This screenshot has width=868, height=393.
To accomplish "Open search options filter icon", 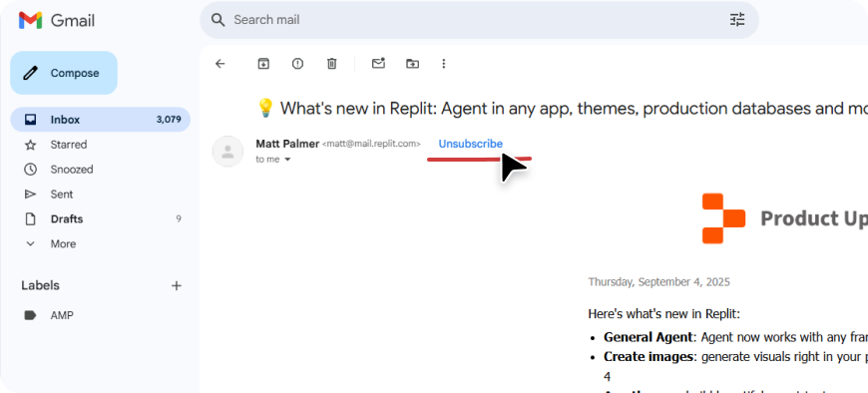I will (737, 20).
